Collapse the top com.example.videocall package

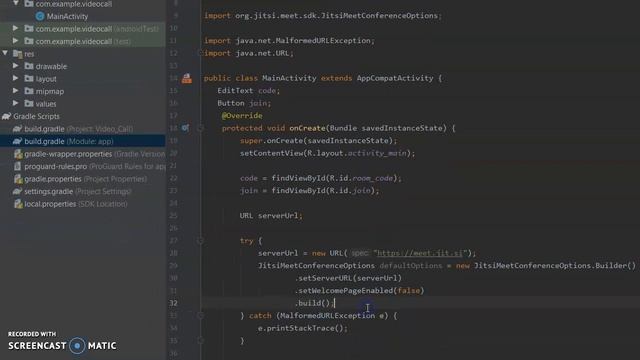(x=15, y=3)
